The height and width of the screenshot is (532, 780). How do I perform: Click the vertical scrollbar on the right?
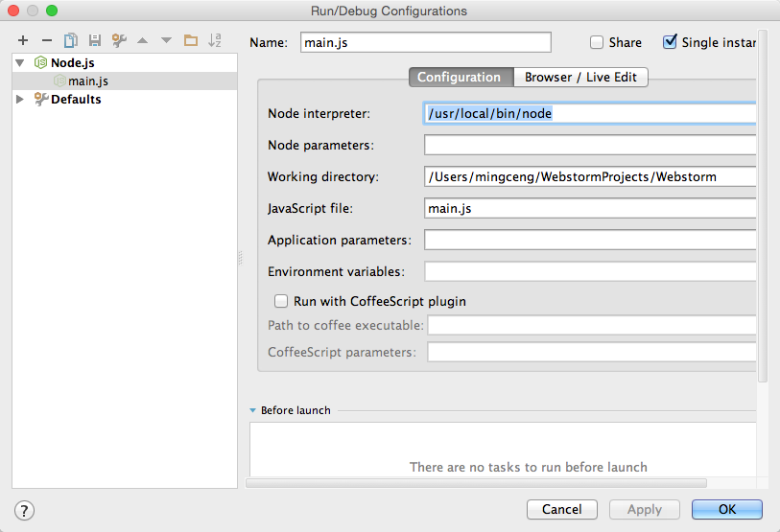pyautogui.click(x=763, y=206)
